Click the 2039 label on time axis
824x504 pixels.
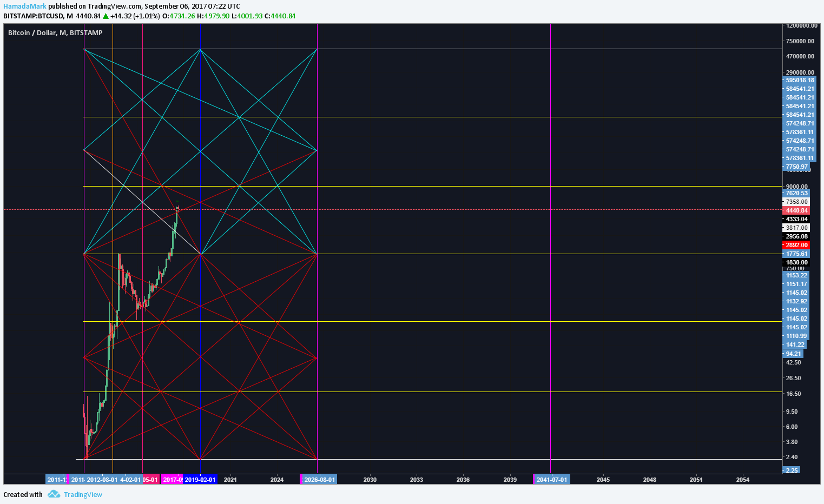[x=510, y=480]
